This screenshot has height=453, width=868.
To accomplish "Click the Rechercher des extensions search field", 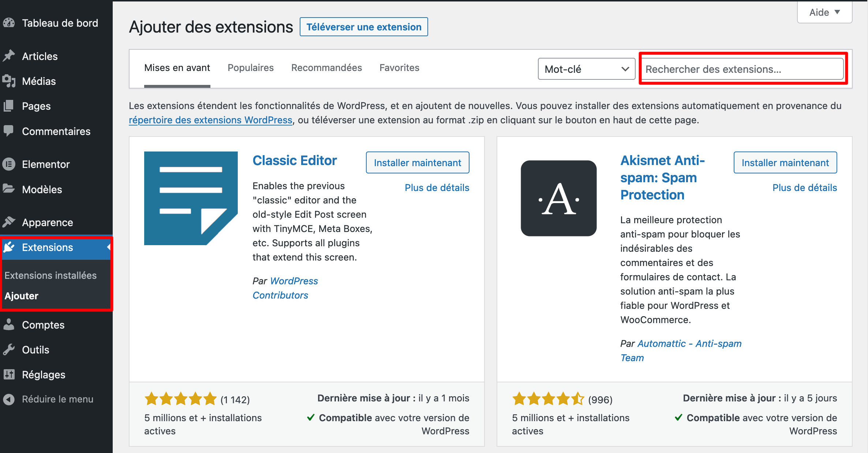I will coord(742,69).
